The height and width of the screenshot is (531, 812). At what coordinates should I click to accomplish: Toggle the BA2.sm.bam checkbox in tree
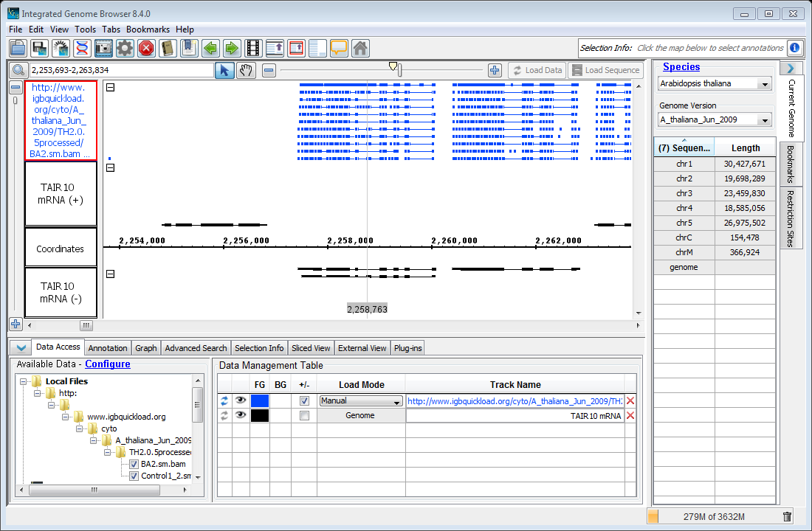[x=134, y=464]
